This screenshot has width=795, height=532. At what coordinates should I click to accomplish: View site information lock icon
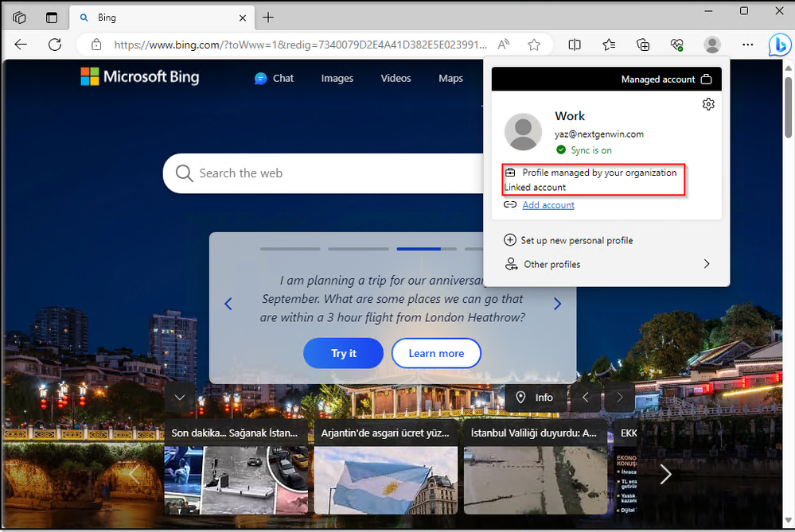(x=96, y=45)
